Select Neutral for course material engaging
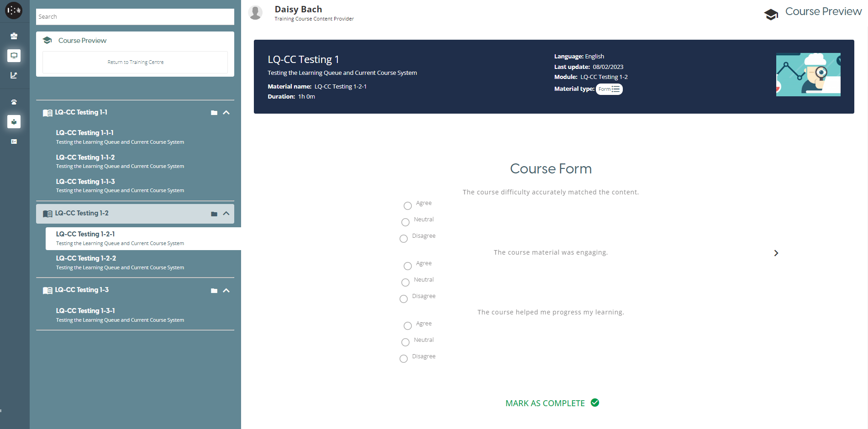The image size is (868, 429). point(405,283)
